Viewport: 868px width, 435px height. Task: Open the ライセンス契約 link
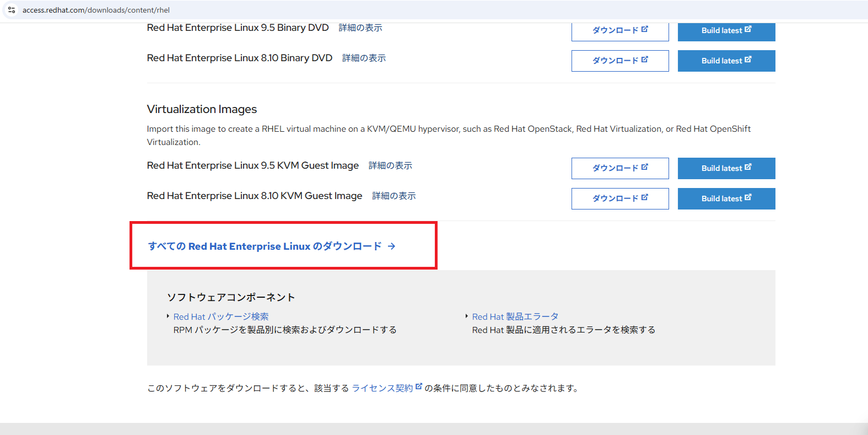pyautogui.click(x=382, y=388)
